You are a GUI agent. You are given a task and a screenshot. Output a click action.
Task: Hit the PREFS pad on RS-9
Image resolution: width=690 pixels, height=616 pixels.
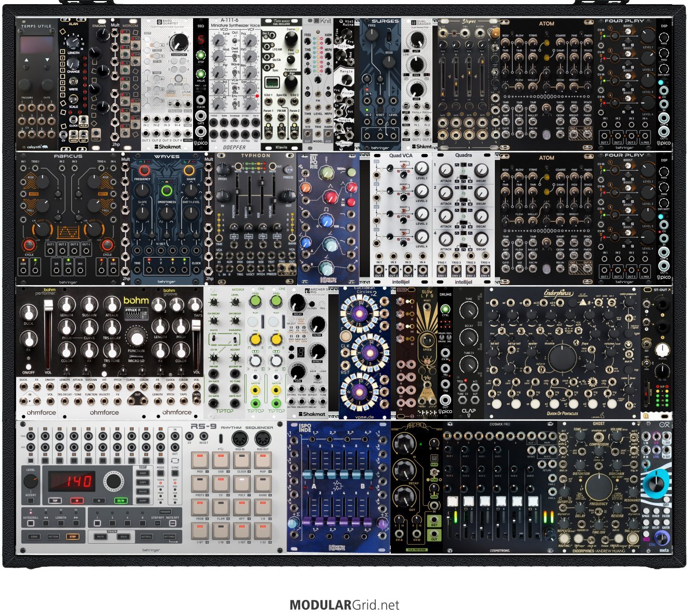coord(200,484)
